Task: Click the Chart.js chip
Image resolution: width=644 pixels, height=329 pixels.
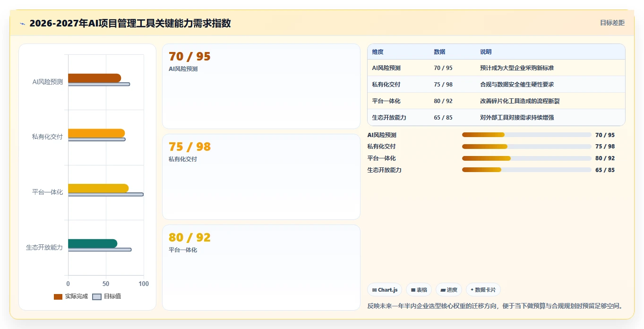Action: pyautogui.click(x=385, y=290)
